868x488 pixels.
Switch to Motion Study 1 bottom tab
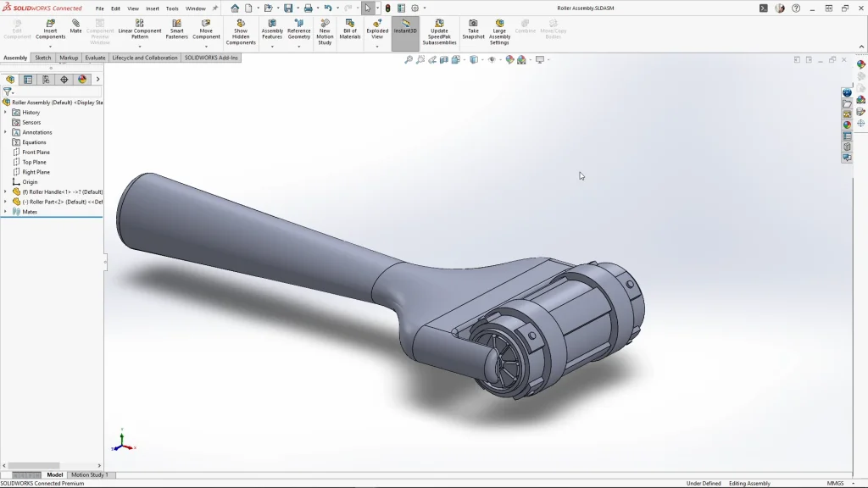coord(89,475)
